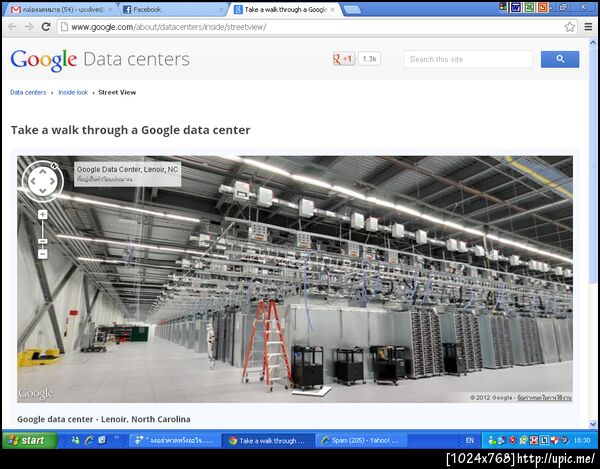Pan Street View right with the right arrow
The height and width of the screenshot is (469, 600).
(x=52, y=181)
